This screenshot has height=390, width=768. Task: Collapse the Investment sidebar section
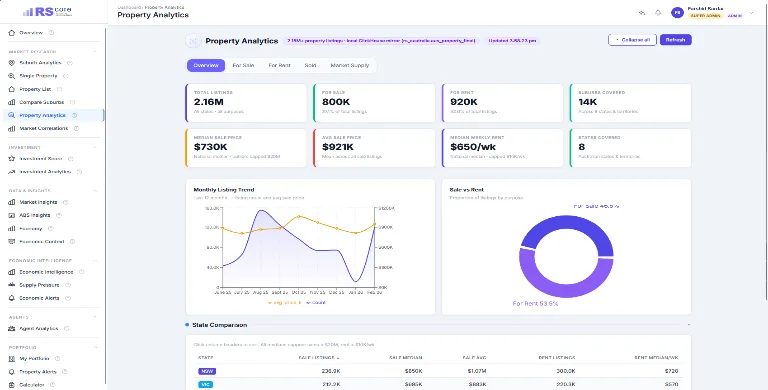click(95, 147)
